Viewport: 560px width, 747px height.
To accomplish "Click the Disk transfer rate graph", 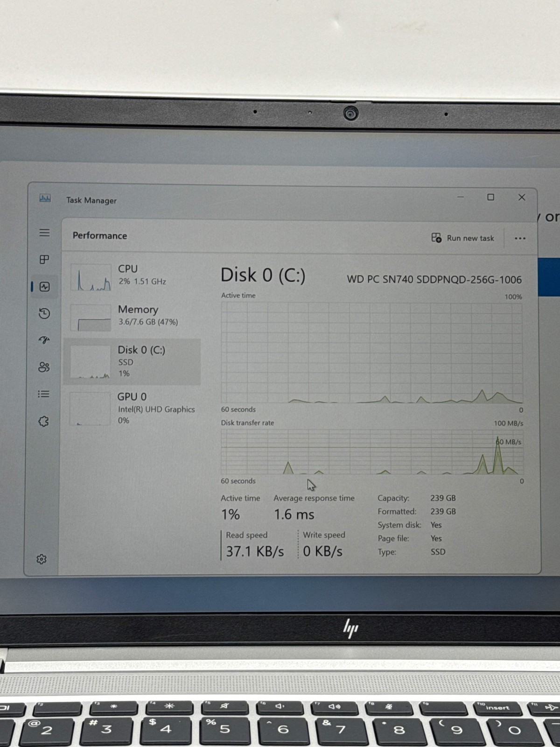I will pyautogui.click(x=372, y=452).
